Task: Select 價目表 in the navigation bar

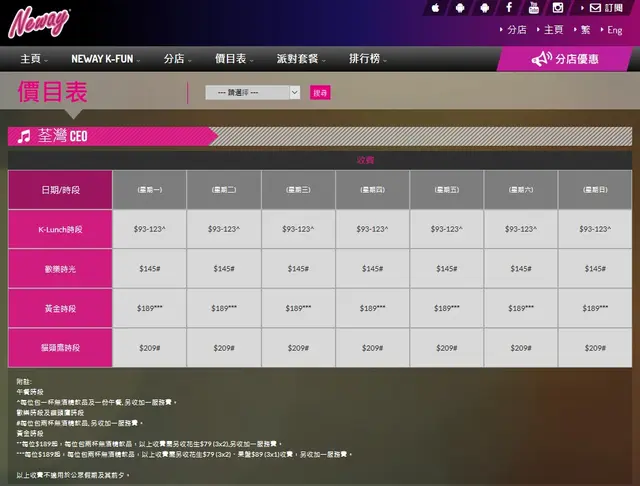Action: pyautogui.click(x=233, y=59)
